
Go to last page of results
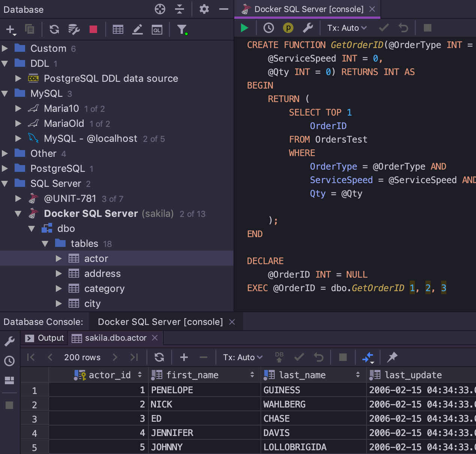134,357
